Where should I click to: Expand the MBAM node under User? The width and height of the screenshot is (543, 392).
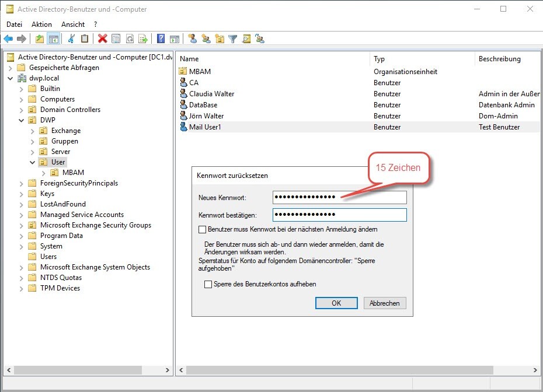[x=44, y=173]
